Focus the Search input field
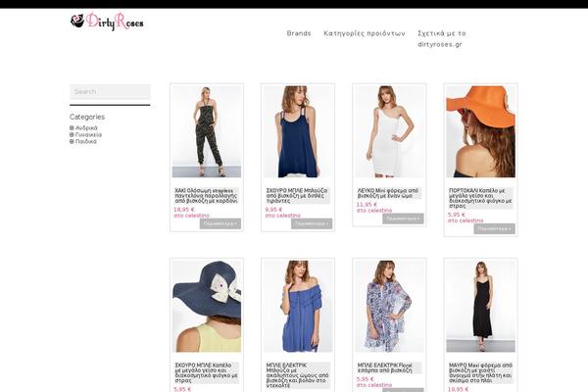588x392 pixels. pos(110,91)
